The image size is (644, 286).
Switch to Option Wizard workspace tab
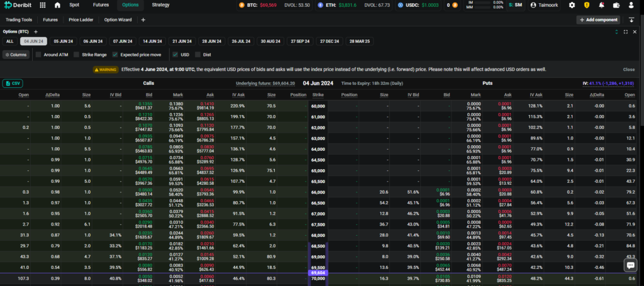pos(118,19)
